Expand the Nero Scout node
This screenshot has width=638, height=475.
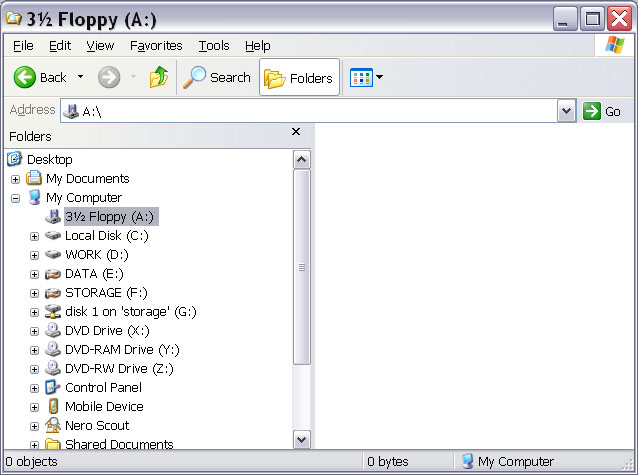pyautogui.click(x=35, y=426)
